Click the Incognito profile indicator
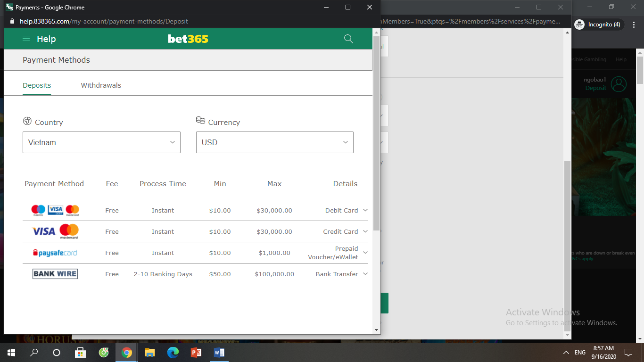Viewport: 644px width, 362px height. (599, 25)
